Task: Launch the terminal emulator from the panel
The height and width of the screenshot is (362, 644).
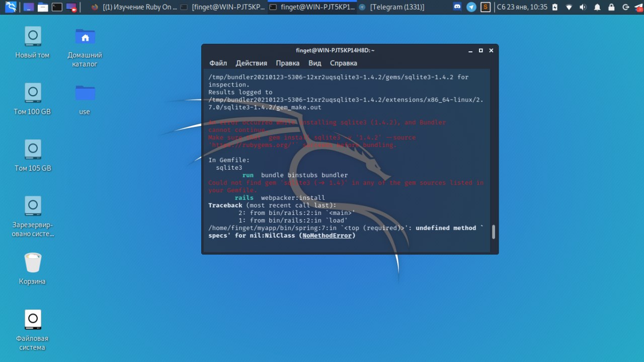Action: coord(57,7)
